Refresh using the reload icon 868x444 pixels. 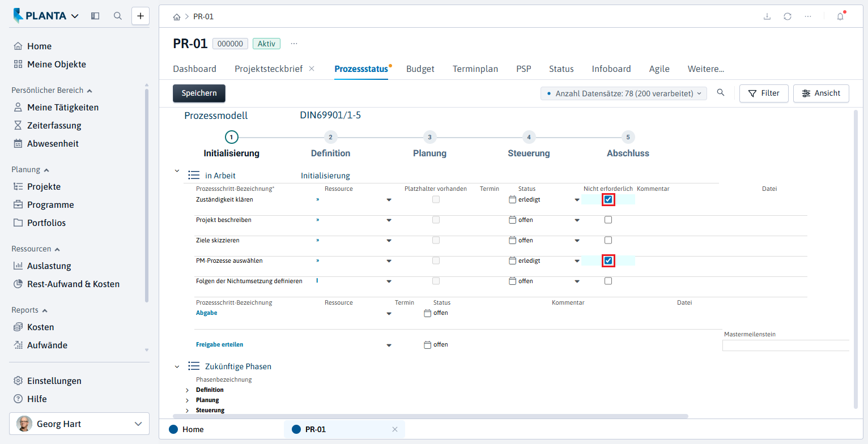[x=788, y=16]
